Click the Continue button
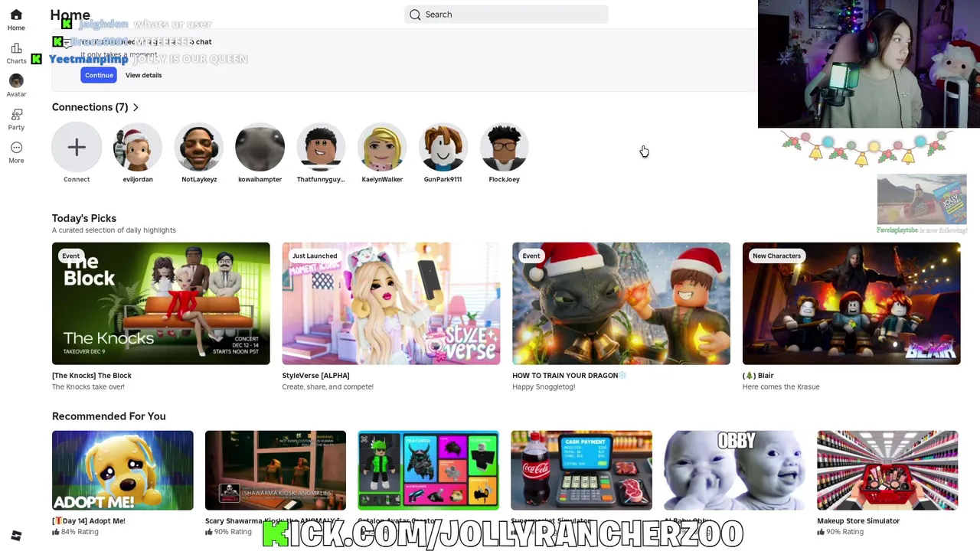The image size is (980, 551). tap(99, 75)
